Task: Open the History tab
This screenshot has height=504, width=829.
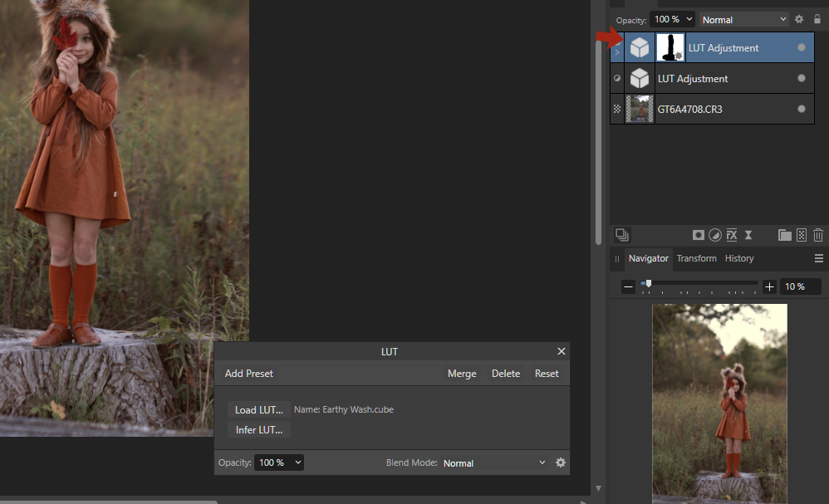Action: [x=738, y=258]
